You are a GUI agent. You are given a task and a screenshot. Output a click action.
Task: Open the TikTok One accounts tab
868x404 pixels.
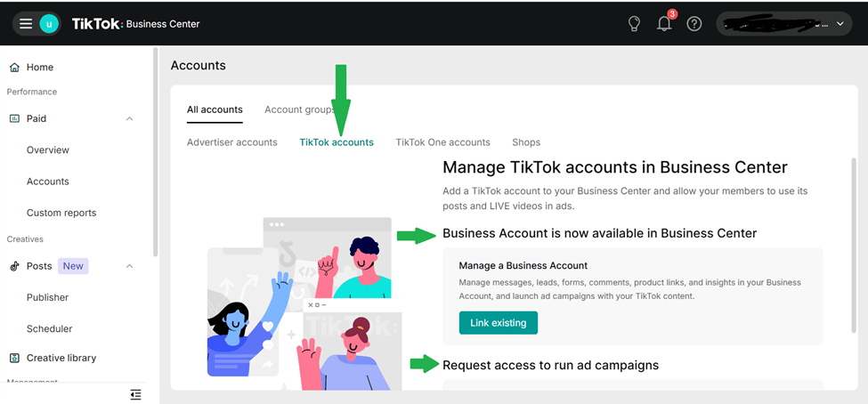[442, 142]
